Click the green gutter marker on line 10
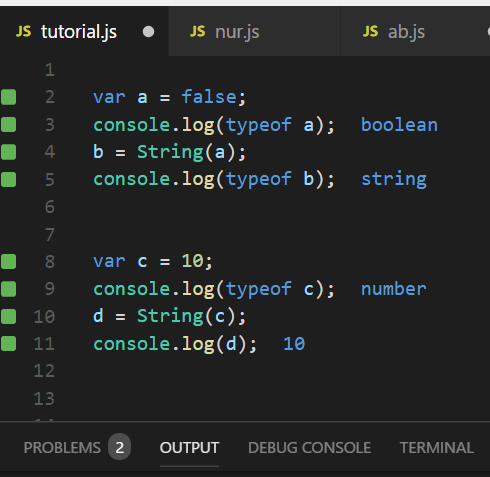 [x=8, y=316]
